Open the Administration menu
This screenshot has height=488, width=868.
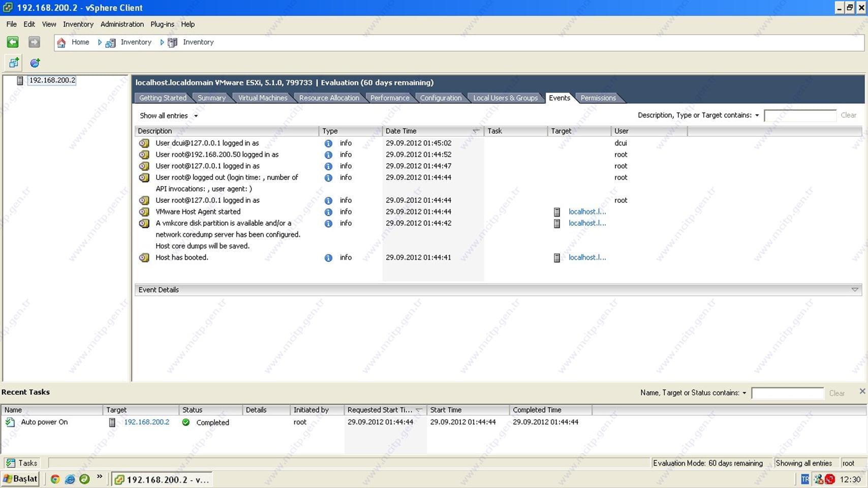tap(122, 24)
